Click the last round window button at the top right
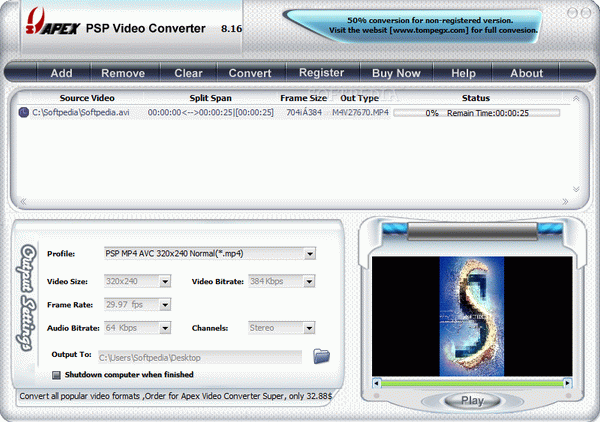Image resolution: width=600 pixels, height=422 pixels. tap(586, 13)
